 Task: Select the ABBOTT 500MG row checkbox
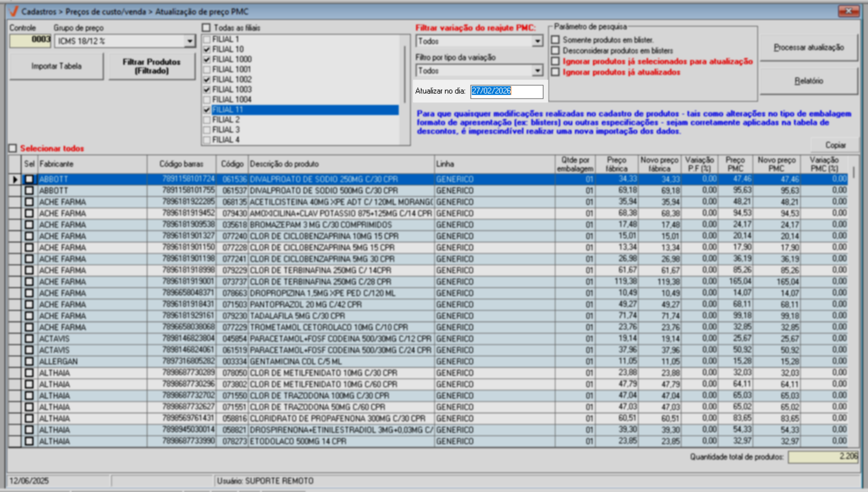29,191
